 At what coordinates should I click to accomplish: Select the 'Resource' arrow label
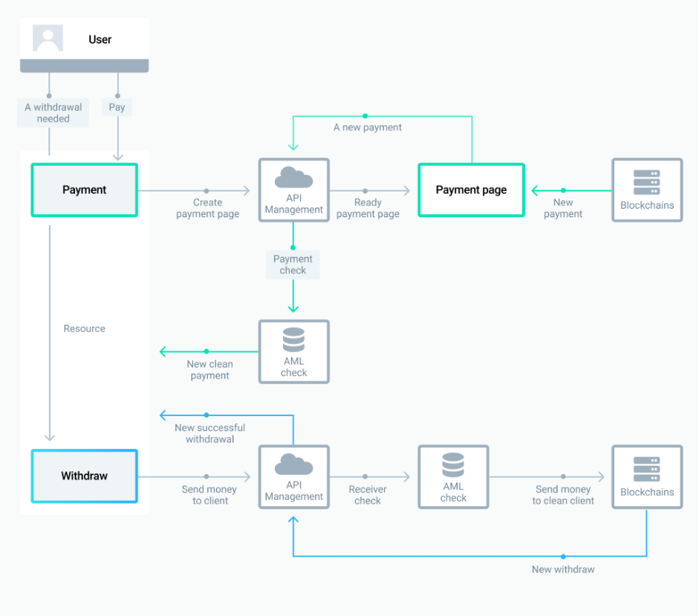83,328
